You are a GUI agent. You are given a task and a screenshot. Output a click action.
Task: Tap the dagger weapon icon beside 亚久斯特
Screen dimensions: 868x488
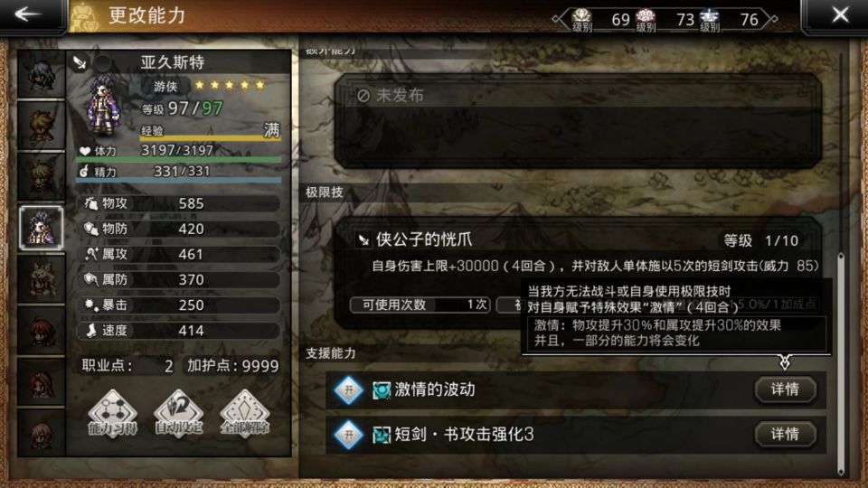(80, 62)
